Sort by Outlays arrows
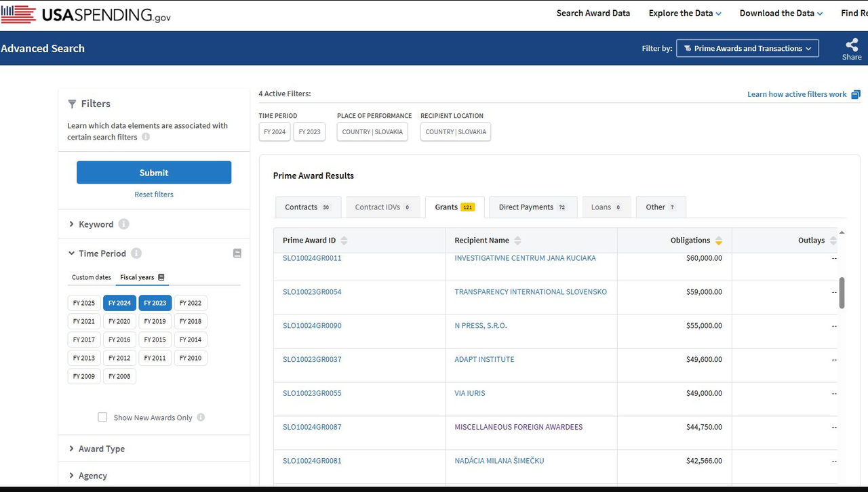 tap(833, 241)
